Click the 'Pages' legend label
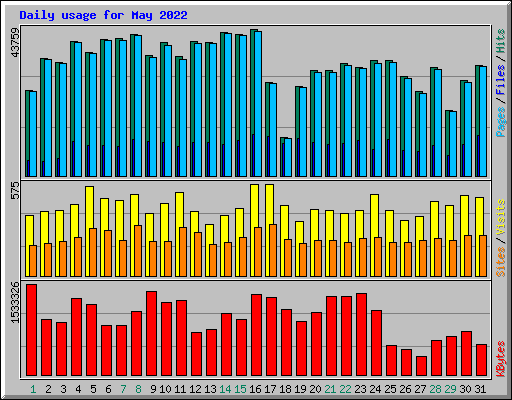Viewport: 512px width, 400px height. 501,122
